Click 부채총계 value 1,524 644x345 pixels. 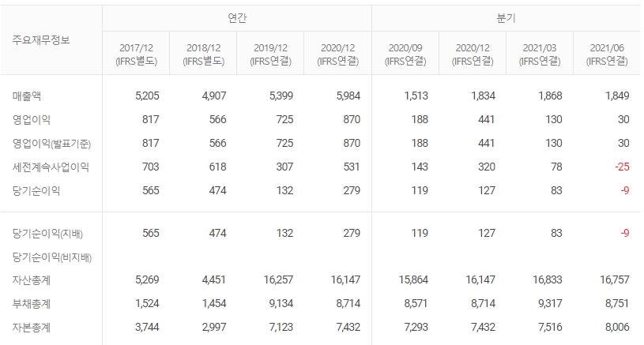coord(147,305)
